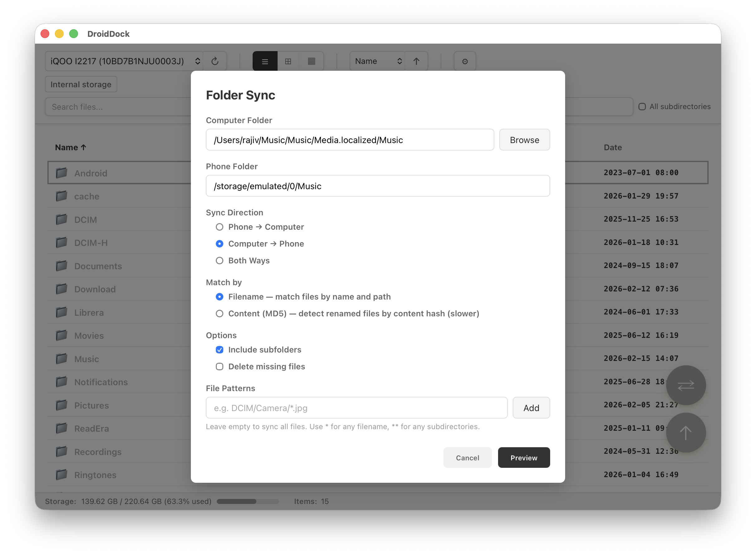
Task: Select the list view mode
Action: coord(265,61)
